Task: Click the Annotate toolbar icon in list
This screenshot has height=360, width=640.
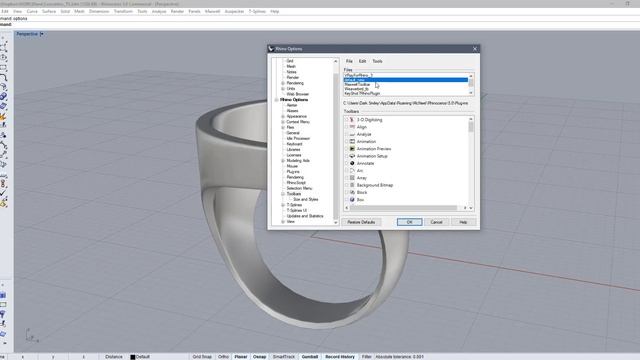Action: (352, 163)
